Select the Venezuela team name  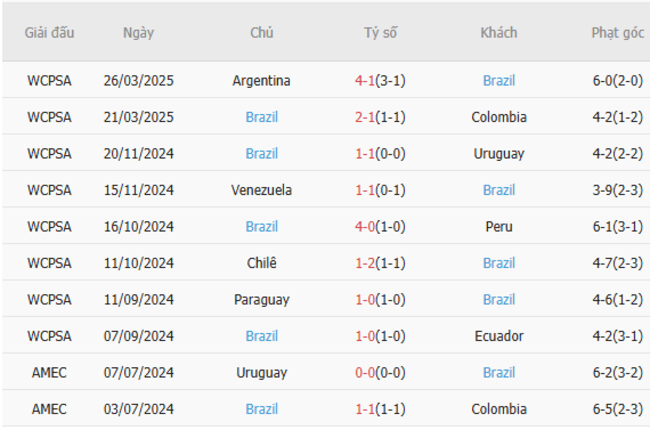coord(261,190)
